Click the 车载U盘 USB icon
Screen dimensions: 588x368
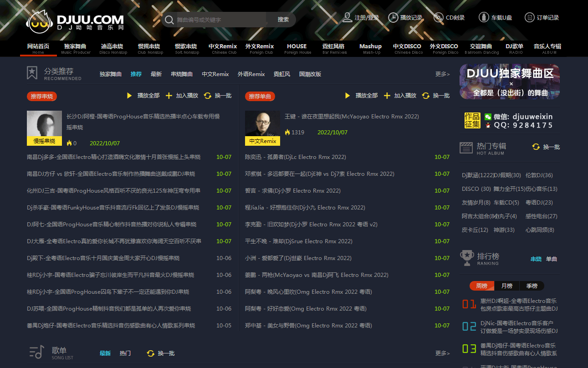point(484,17)
